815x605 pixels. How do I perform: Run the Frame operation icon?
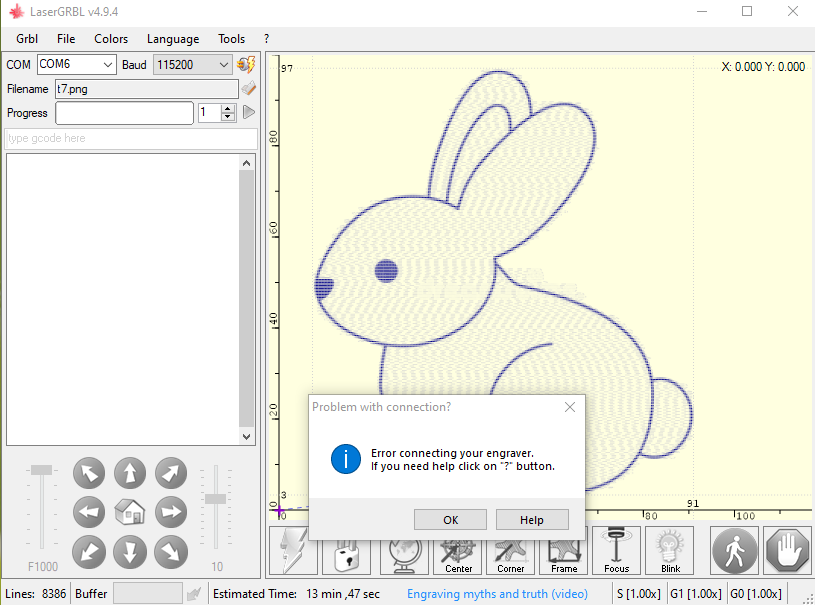[x=563, y=550]
